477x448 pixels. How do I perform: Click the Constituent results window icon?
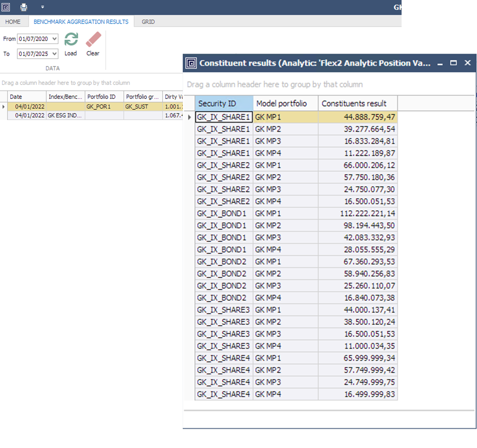pyautogui.click(x=191, y=63)
